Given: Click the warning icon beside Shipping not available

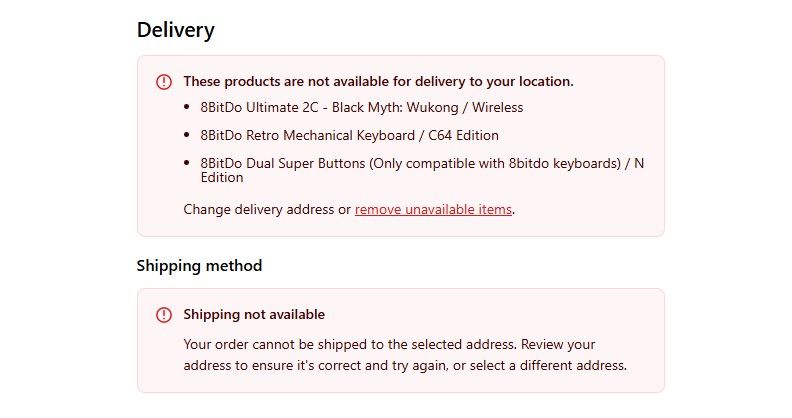Looking at the screenshot, I should pyautogui.click(x=164, y=315).
